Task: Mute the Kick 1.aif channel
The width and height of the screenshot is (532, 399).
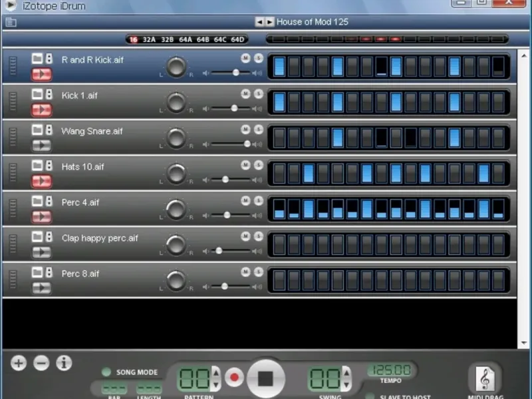Action: (245, 94)
